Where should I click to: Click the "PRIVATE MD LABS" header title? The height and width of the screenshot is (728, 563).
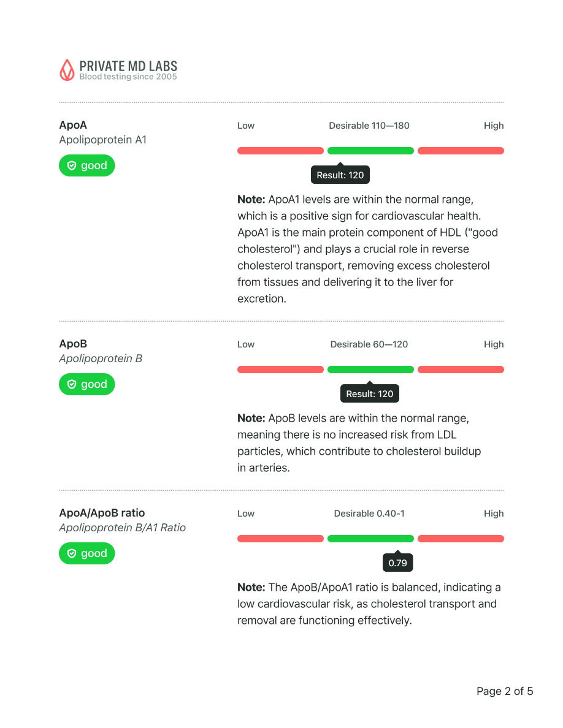tap(128, 66)
